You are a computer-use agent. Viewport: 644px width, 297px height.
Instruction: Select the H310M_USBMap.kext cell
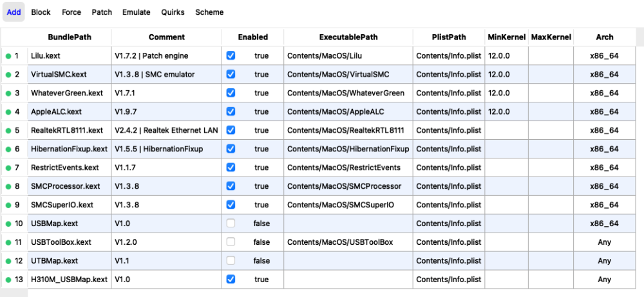coord(70,280)
